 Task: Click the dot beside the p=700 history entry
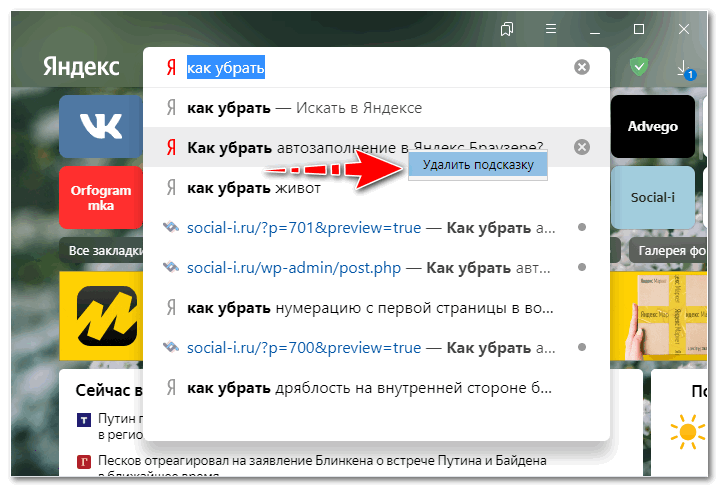pos(581,347)
